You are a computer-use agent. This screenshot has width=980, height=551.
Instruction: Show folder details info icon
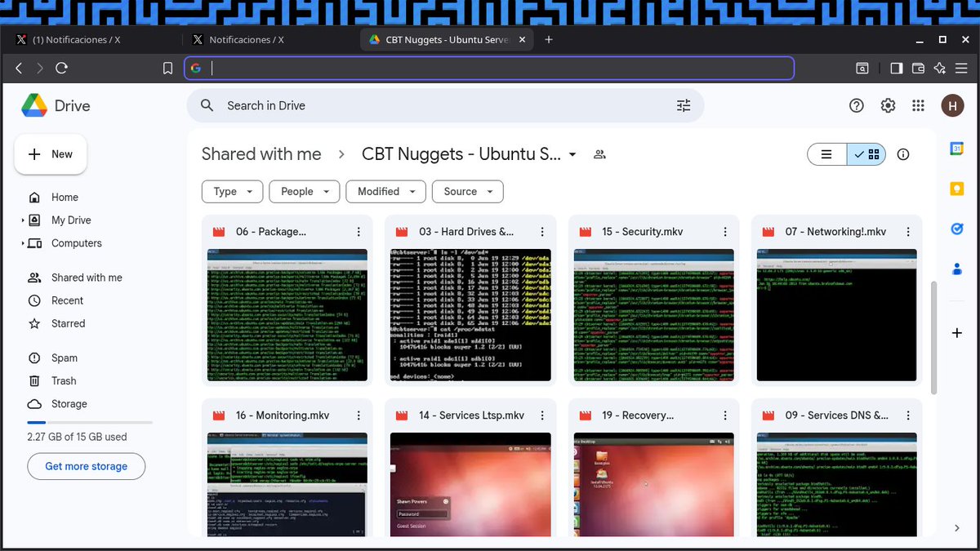pos(903,154)
